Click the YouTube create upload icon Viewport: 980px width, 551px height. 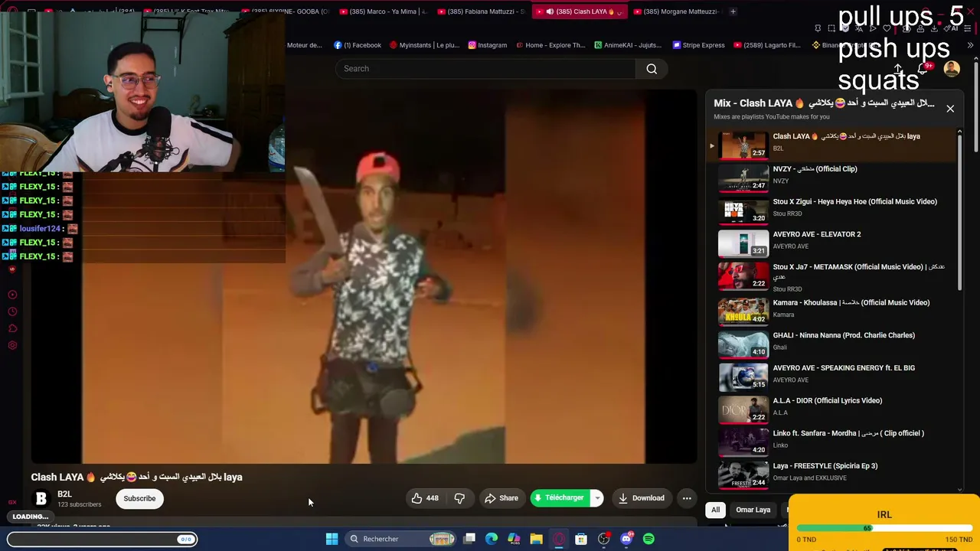click(x=898, y=69)
